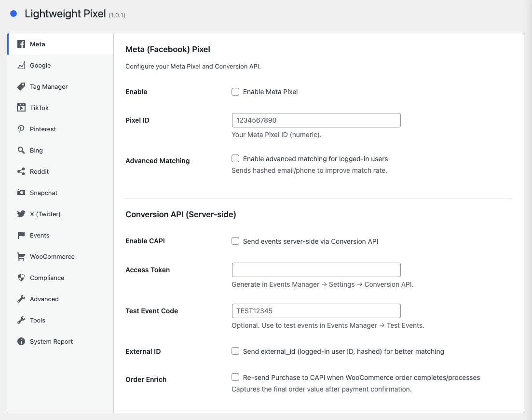Check the Send external_id option
Image resolution: width=532 pixels, height=420 pixels.
pos(235,351)
